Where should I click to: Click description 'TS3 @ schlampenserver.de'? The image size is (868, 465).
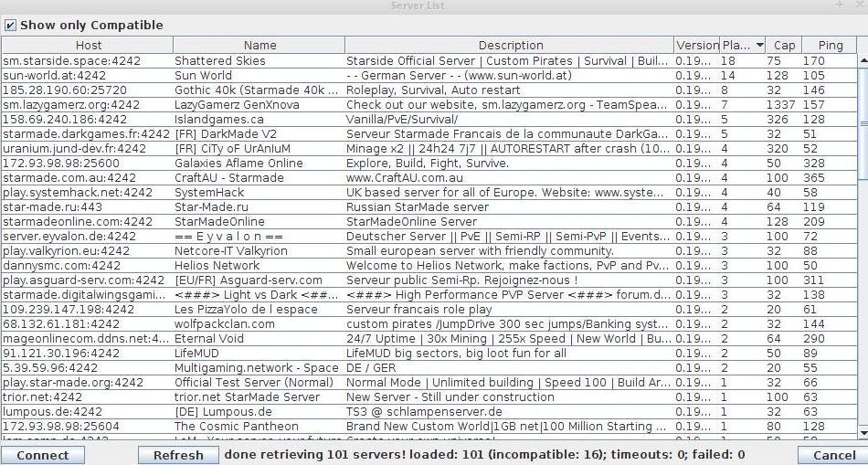pos(424,412)
